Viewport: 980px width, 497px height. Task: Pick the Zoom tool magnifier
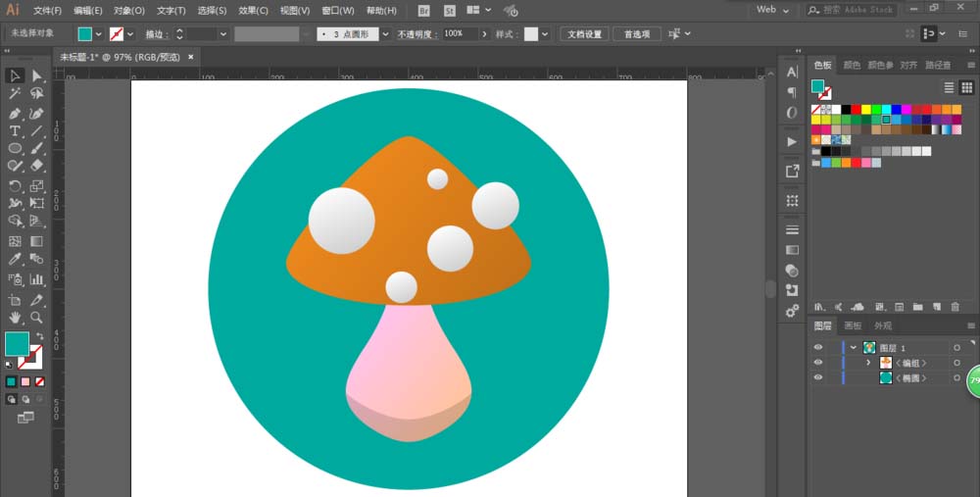pos(36,318)
